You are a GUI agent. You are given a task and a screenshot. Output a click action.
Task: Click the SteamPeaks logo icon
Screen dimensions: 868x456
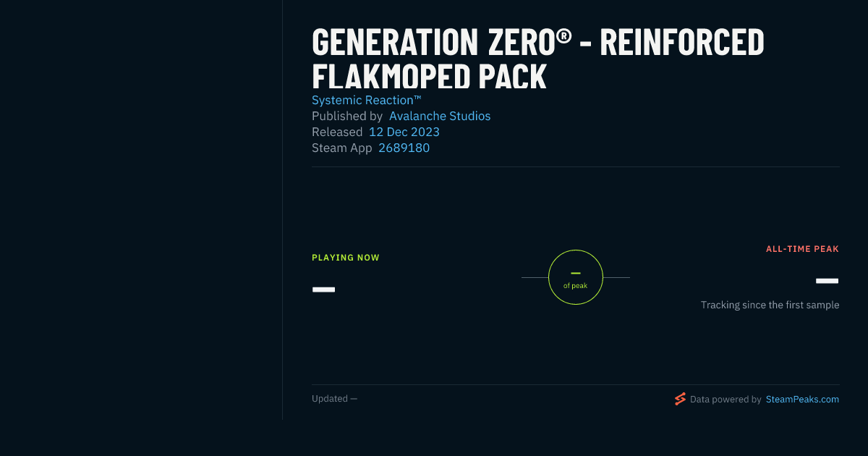[x=680, y=399]
